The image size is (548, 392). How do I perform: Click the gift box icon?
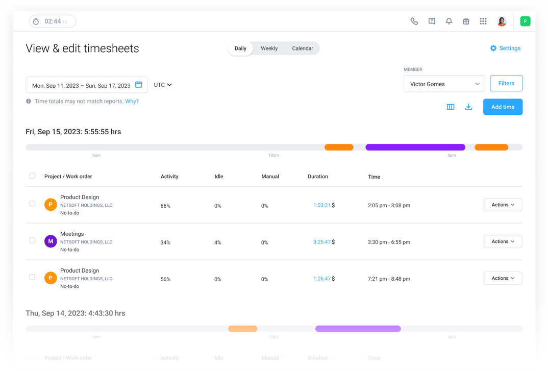pos(466,21)
